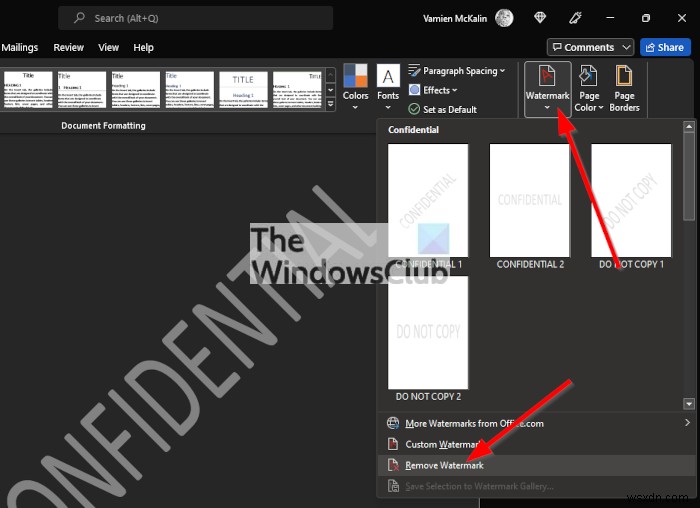Viewport: 700px width, 508px height.
Task: Open the Effects dropdown
Action: [433, 90]
